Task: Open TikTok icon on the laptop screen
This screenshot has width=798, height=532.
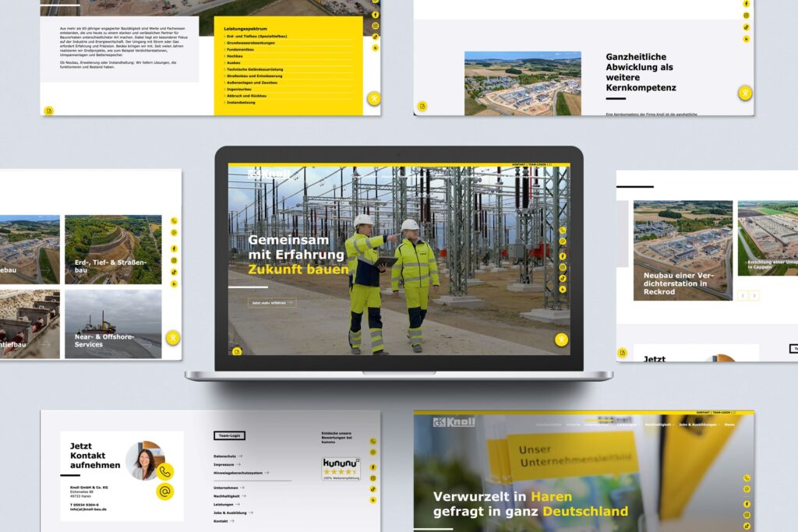Action: 563,278
